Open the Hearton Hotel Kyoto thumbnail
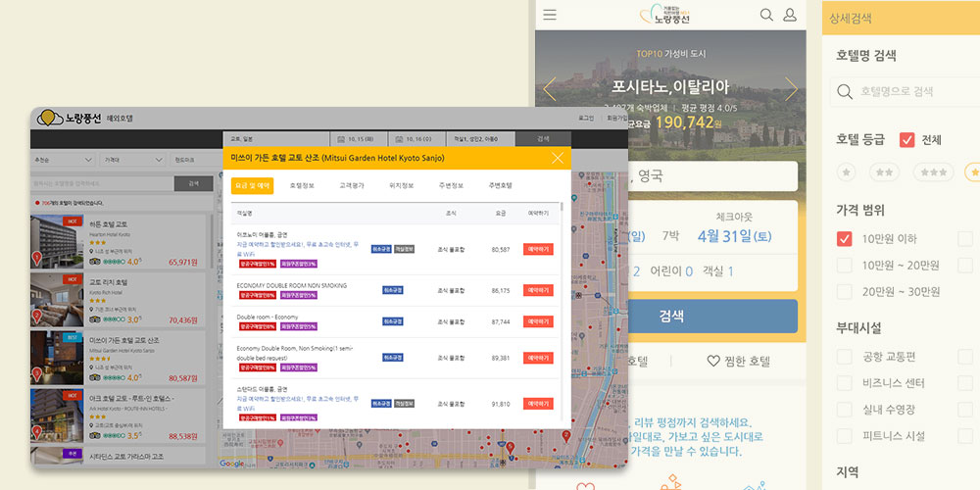The image size is (980, 490). (x=57, y=241)
